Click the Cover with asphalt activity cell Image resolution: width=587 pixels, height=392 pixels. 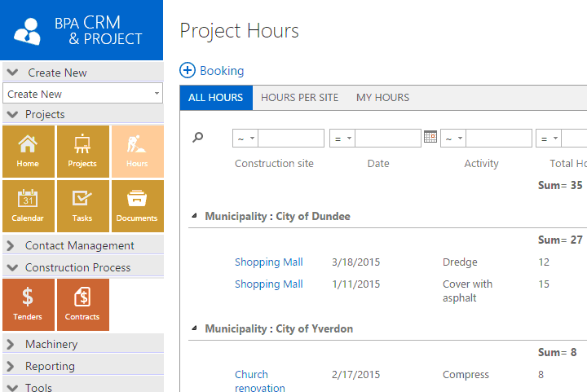tap(467, 291)
